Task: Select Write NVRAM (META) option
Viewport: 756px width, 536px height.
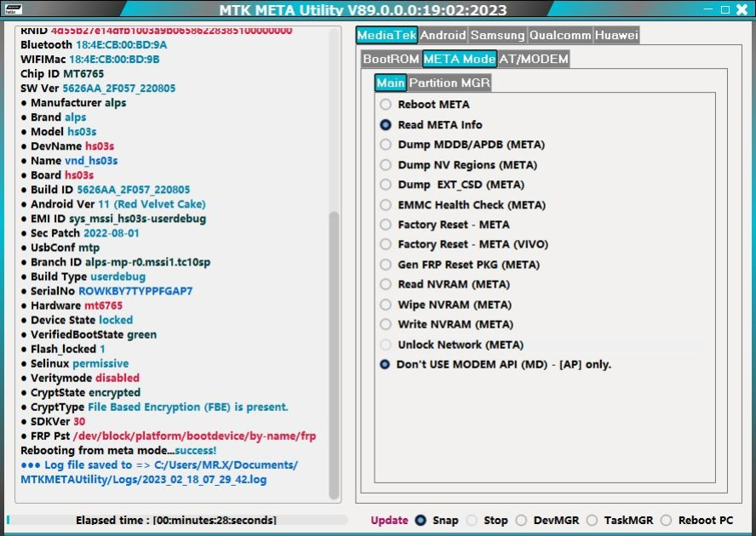Action: click(x=386, y=324)
